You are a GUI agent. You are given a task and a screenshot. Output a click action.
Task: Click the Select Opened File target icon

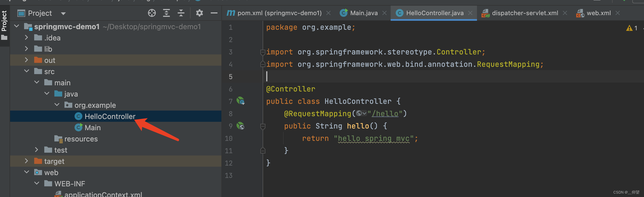pos(152,13)
